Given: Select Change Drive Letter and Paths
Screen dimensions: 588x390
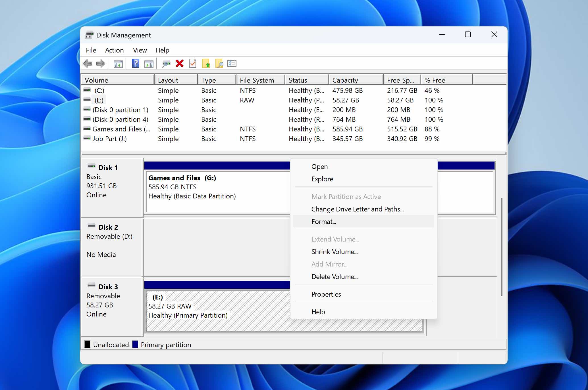Looking at the screenshot, I should click(x=358, y=209).
